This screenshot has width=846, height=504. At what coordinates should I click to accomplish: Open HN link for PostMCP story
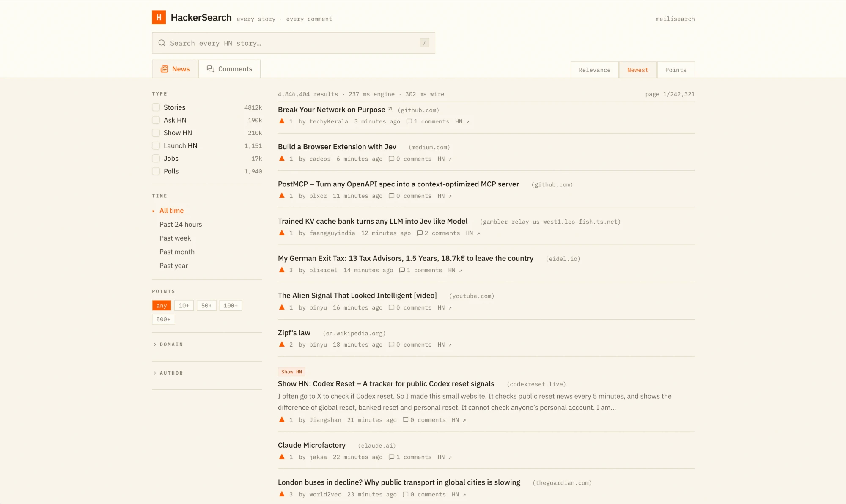[445, 196]
